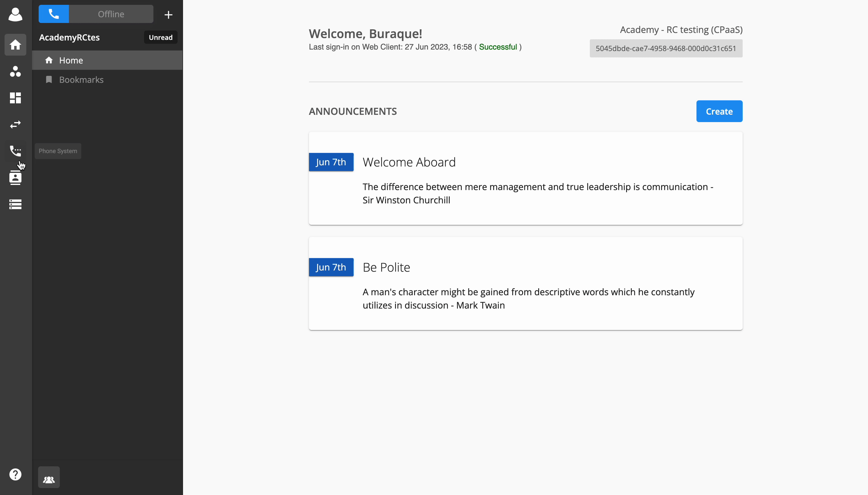Click the Mark Twain quote text

[529, 299]
